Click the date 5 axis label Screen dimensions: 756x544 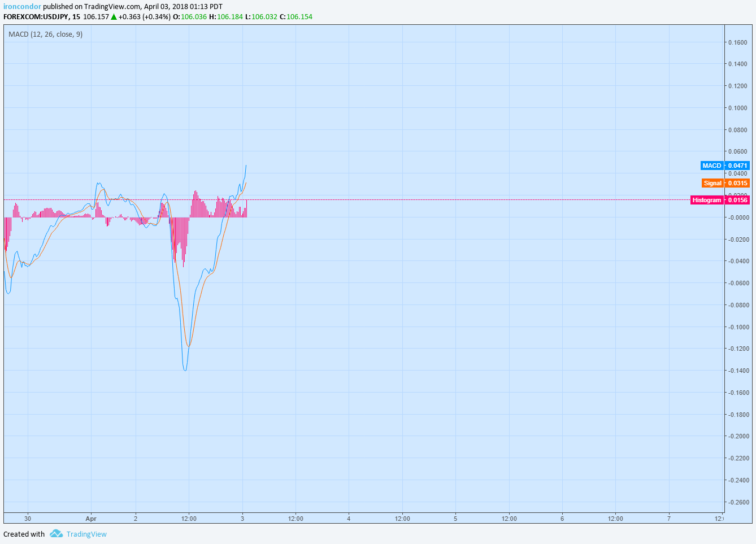tap(455, 519)
